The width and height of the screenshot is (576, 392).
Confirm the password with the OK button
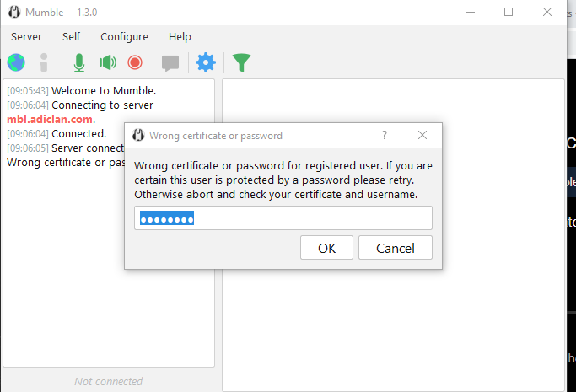pyautogui.click(x=326, y=248)
